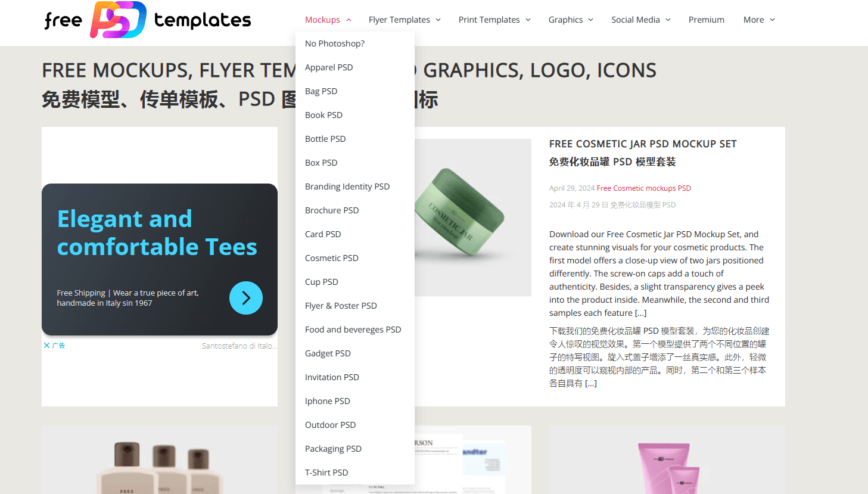This screenshot has height=494, width=868.
Task: Click the Free Cosmetic mockups PSD link
Action: pyautogui.click(x=643, y=188)
